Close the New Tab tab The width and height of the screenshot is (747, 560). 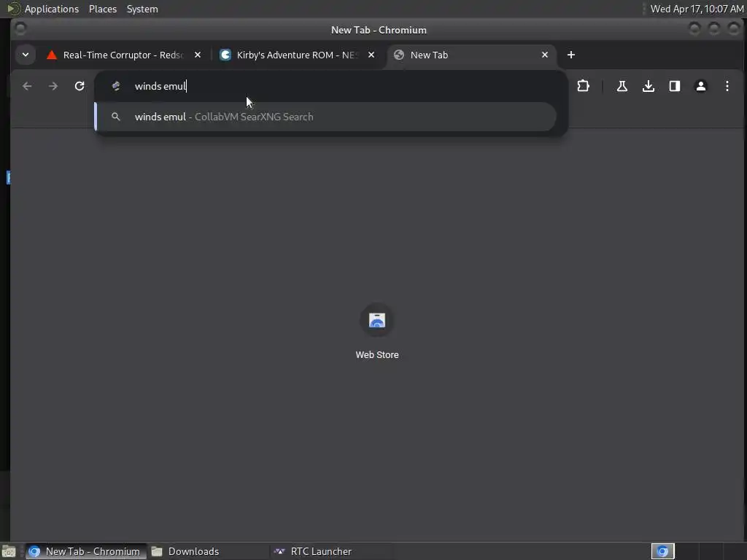pos(545,55)
